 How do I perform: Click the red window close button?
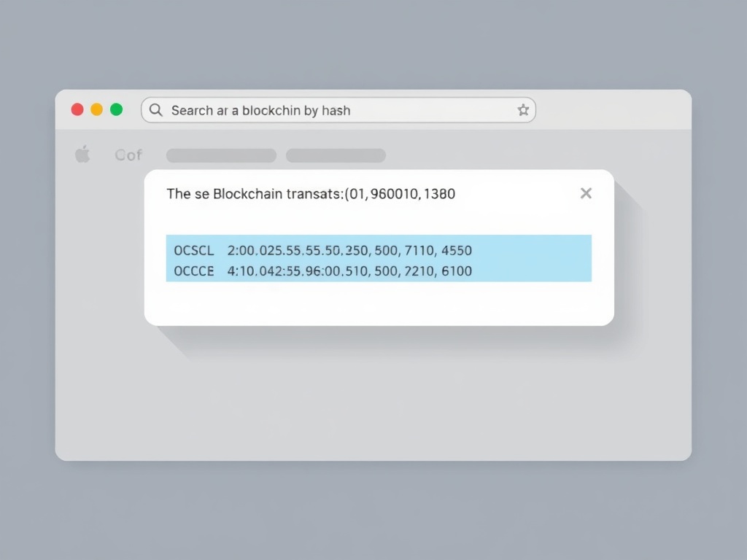tap(77, 110)
